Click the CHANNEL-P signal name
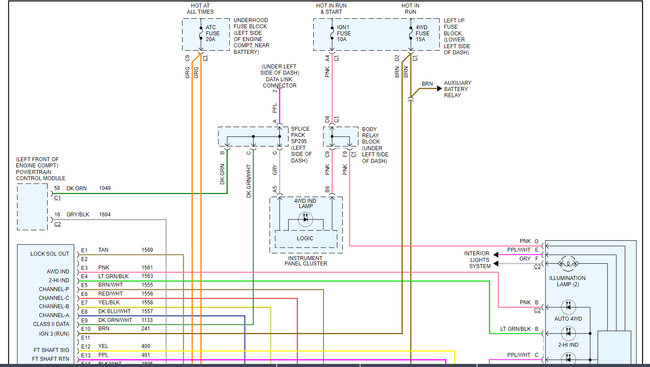 click(54, 289)
